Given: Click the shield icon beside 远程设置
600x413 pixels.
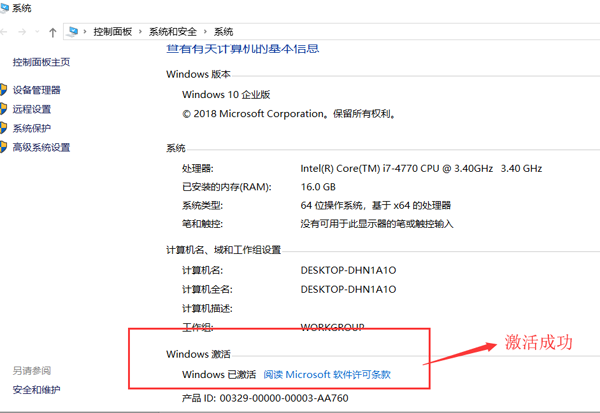Looking at the screenshot, I should pos(3,109).
